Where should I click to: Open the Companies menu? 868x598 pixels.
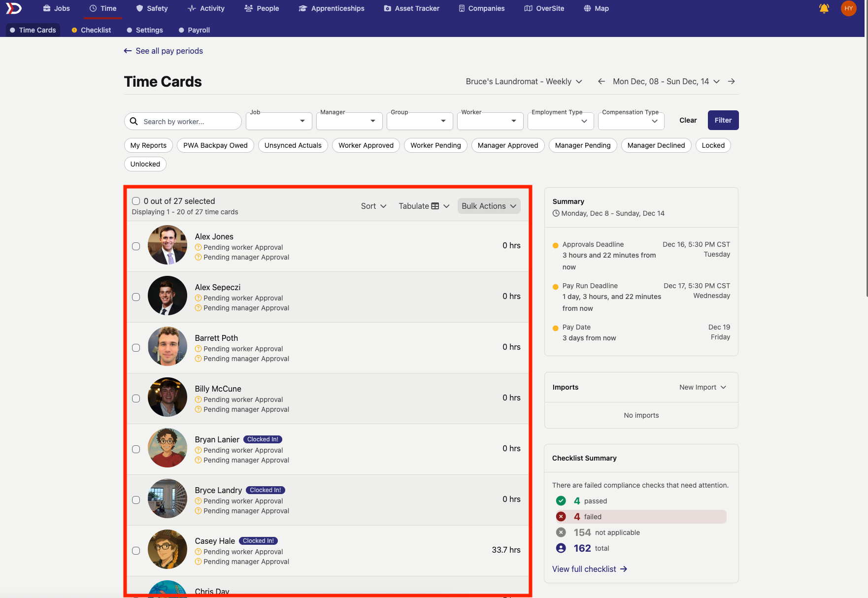click(x=481, y=8)
